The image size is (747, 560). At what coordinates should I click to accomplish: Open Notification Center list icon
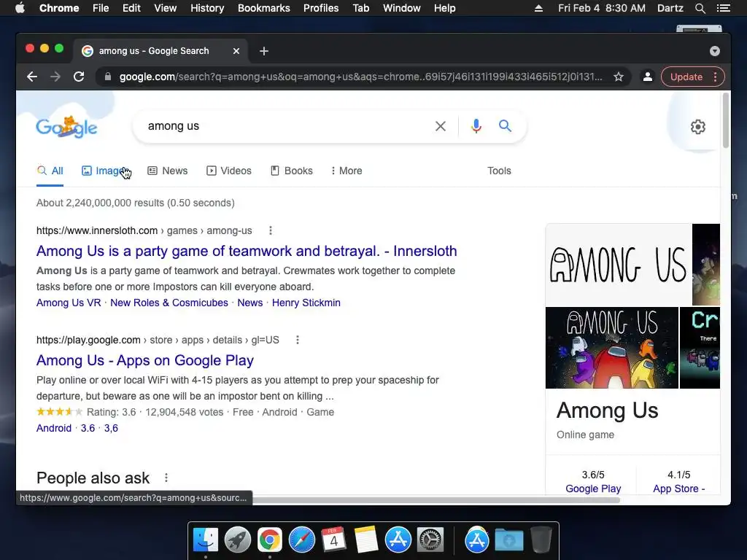(723, 8)
